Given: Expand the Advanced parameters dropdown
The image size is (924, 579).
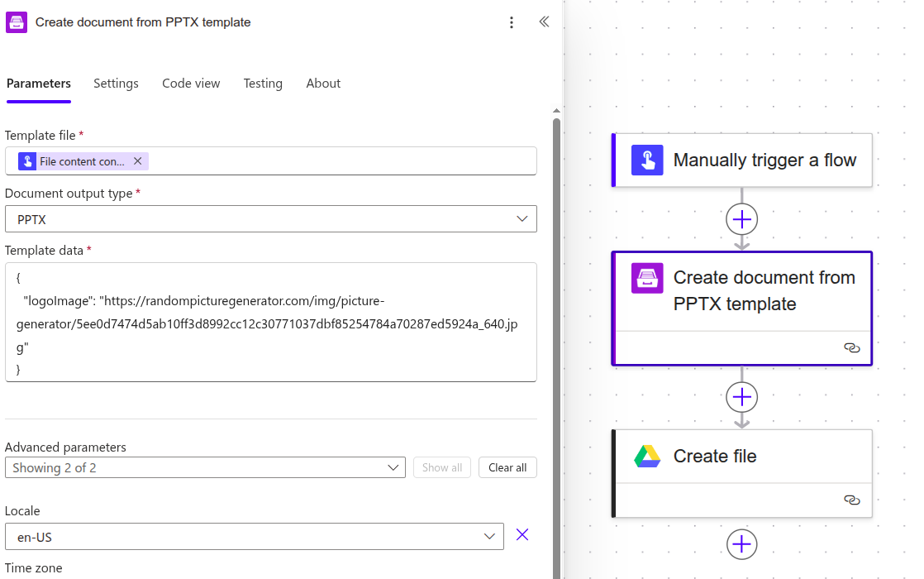Looking at the screenshot, I should tap(205, 468).
